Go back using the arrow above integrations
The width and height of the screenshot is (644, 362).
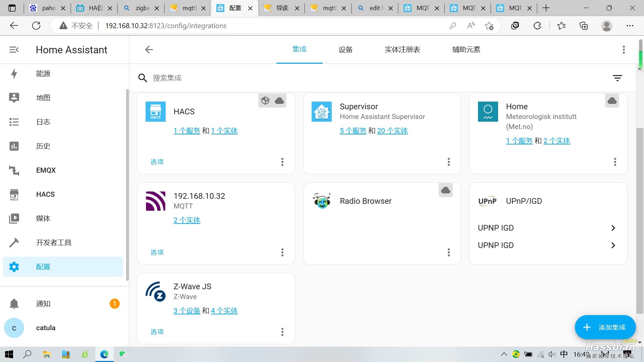(x=149, y=50)
